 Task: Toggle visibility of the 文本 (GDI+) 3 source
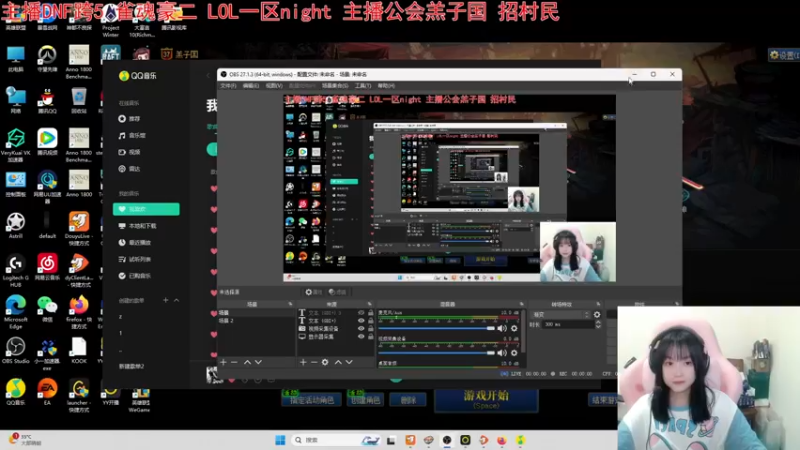coord(361,313)
